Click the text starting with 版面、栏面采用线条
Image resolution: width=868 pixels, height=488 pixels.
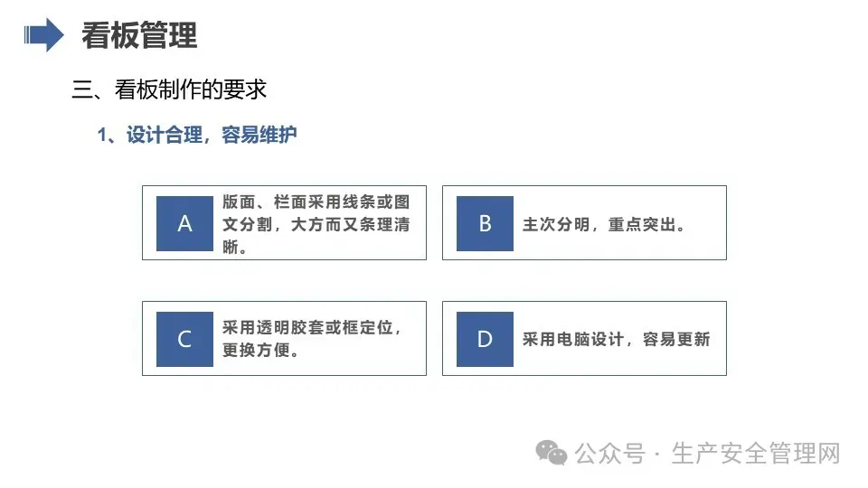click(x=316, y=224)
